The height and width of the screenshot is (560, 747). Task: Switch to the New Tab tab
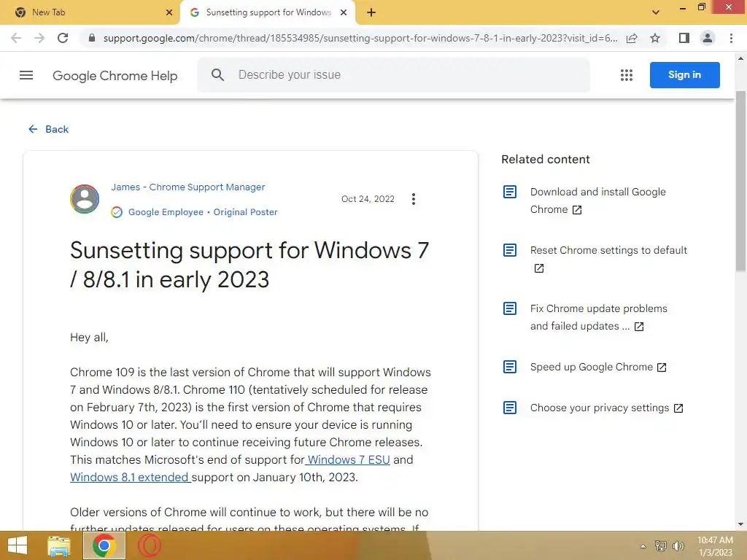pos(90,12)
